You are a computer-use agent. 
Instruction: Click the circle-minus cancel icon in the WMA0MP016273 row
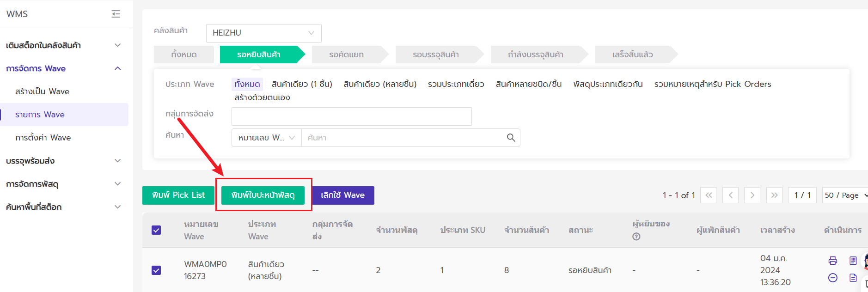click(833, 278)
